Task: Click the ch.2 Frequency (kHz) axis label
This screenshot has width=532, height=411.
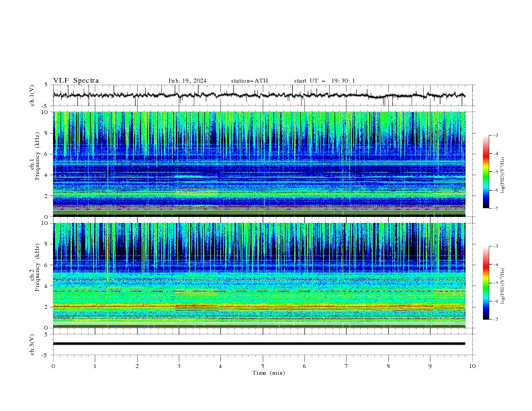Action: coord(36,267)
